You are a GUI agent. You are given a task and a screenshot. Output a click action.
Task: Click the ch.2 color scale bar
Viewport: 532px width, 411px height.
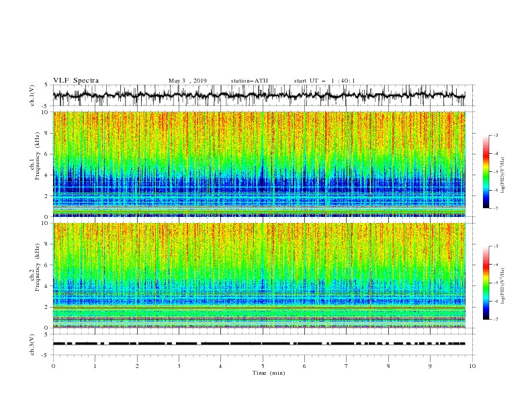click(x=486, y=283)
